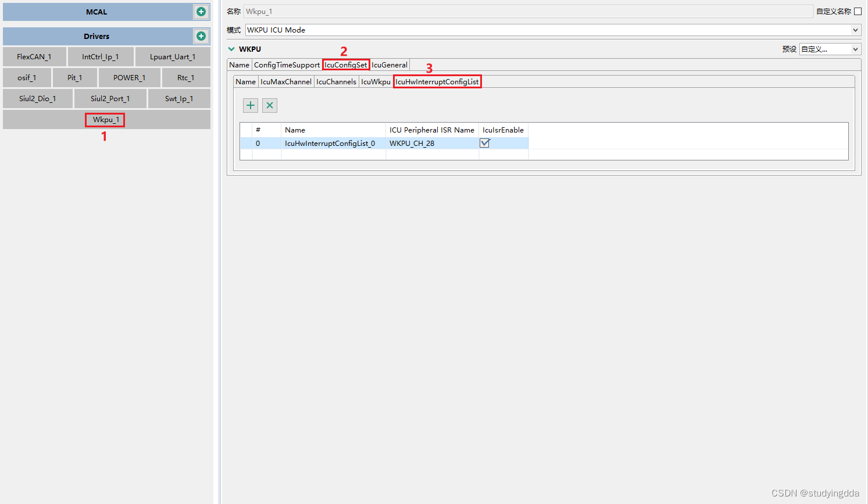Select the Wkpu_1 driver
This screenshot has width=868, height=504.
coord(106,119)
